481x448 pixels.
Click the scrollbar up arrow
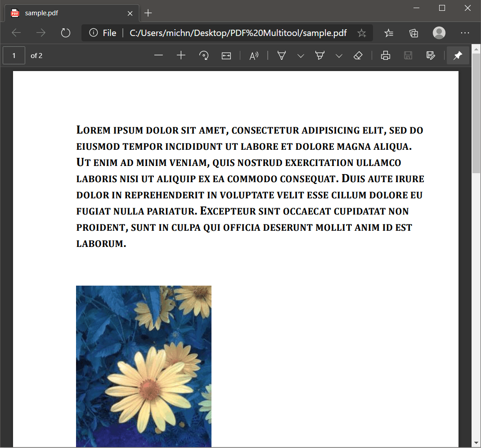476,49
